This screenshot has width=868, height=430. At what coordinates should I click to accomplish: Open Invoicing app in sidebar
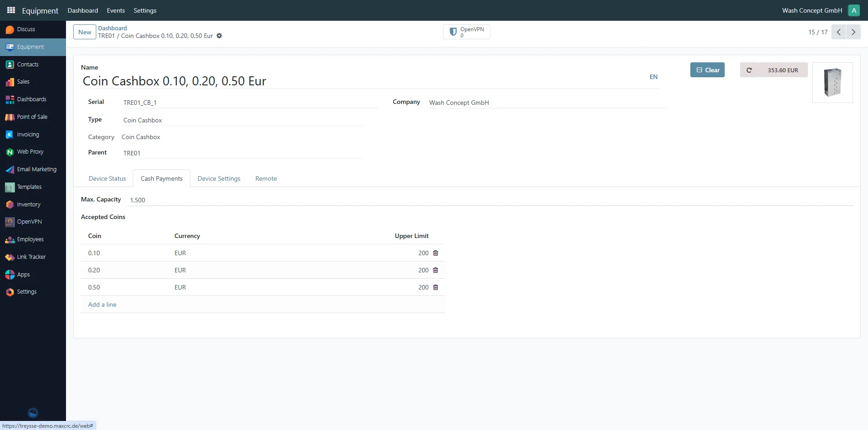pos(33,135)
